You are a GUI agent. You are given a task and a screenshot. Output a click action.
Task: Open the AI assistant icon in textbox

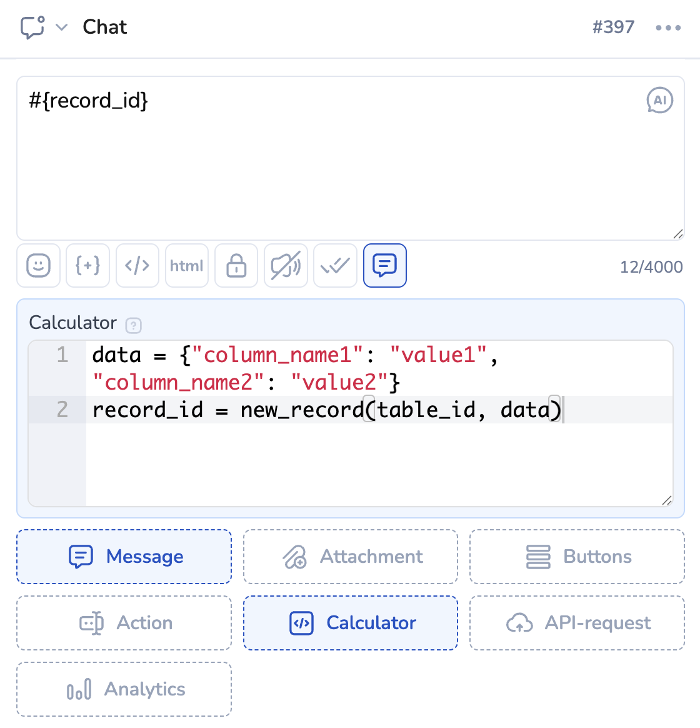pyautogui.click(x=659, y=101)
